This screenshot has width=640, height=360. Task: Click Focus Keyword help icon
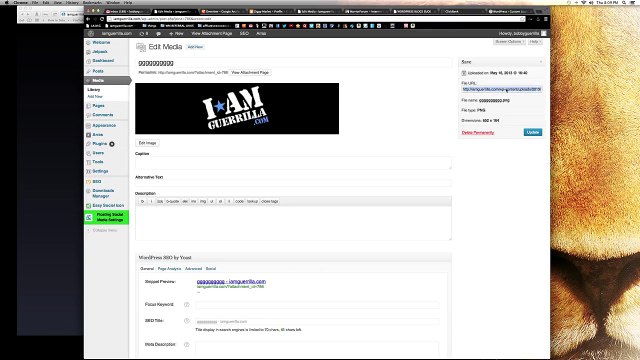[187, 304]
